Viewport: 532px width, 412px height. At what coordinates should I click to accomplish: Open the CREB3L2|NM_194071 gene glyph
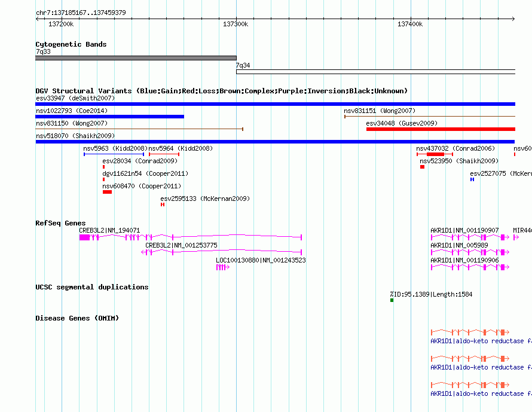(x=190, y=237)
